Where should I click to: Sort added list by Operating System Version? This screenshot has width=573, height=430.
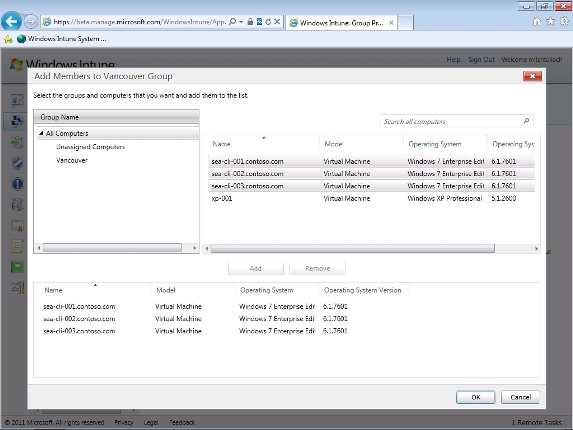click(x=363, y=290)
